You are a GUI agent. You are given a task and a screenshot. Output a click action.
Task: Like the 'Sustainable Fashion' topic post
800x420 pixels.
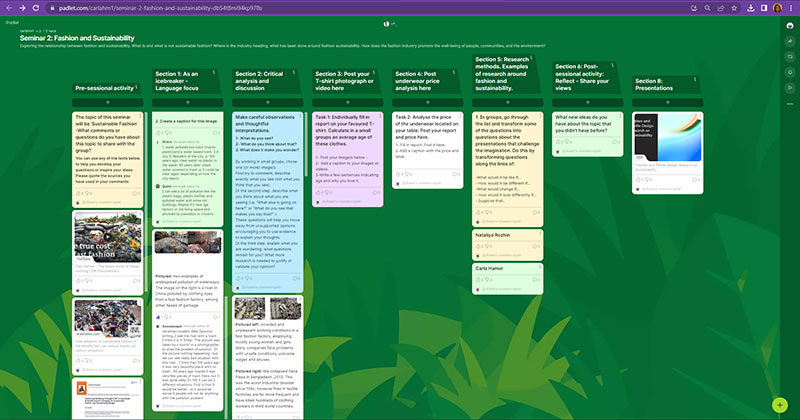coord(79,193)
